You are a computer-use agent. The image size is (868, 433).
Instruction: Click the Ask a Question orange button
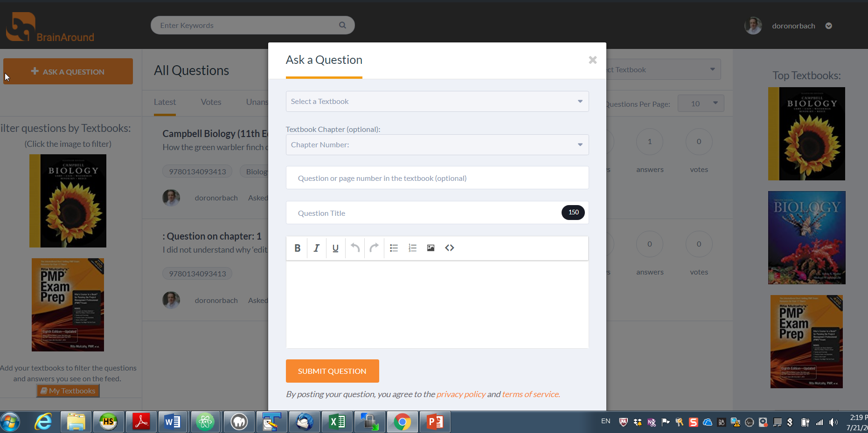point(68,71)
